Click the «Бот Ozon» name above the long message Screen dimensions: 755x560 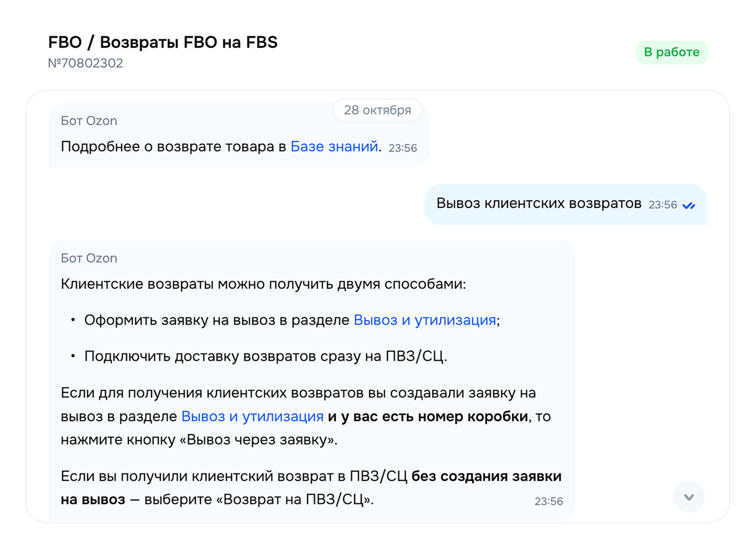coord(89,258)
